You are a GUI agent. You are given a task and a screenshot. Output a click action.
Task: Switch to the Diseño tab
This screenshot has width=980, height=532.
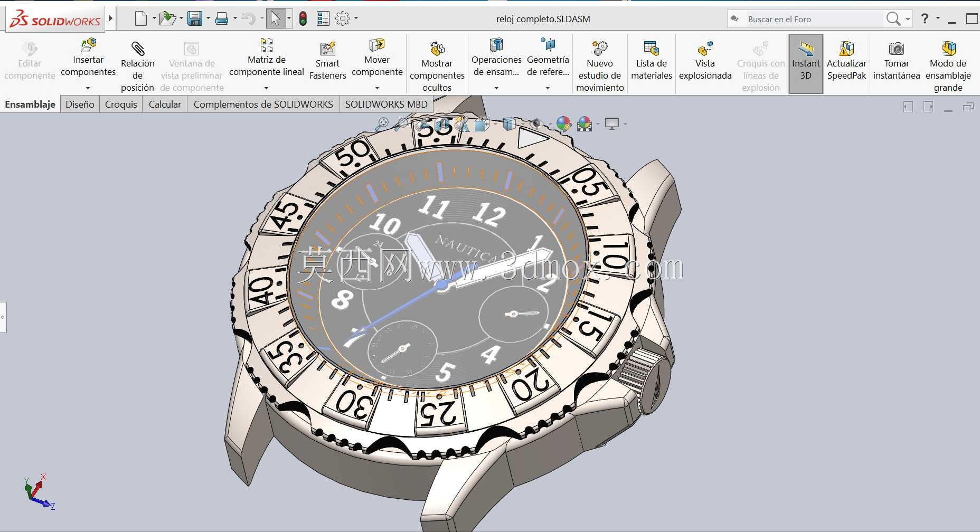[80, 104]
